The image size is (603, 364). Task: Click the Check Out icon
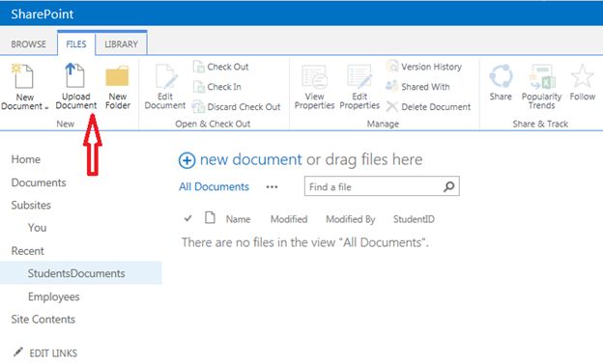click(x=199, y=67)
